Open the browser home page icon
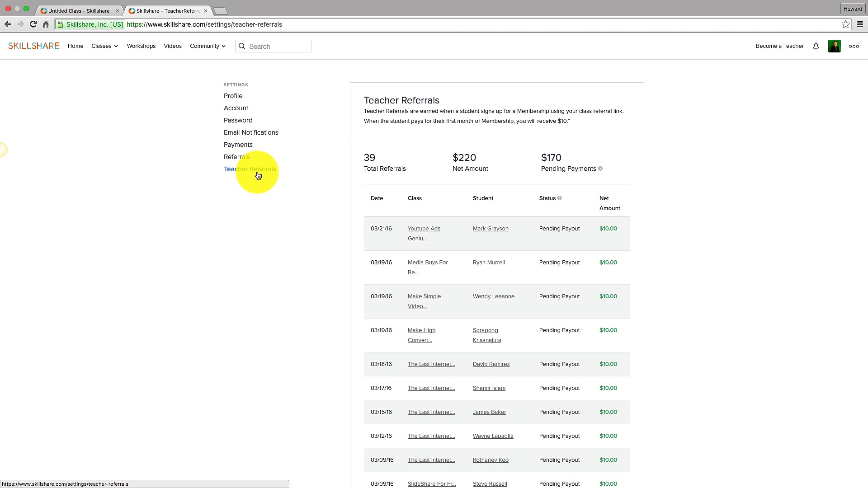The image size is (868, 488). click(46, 24)
